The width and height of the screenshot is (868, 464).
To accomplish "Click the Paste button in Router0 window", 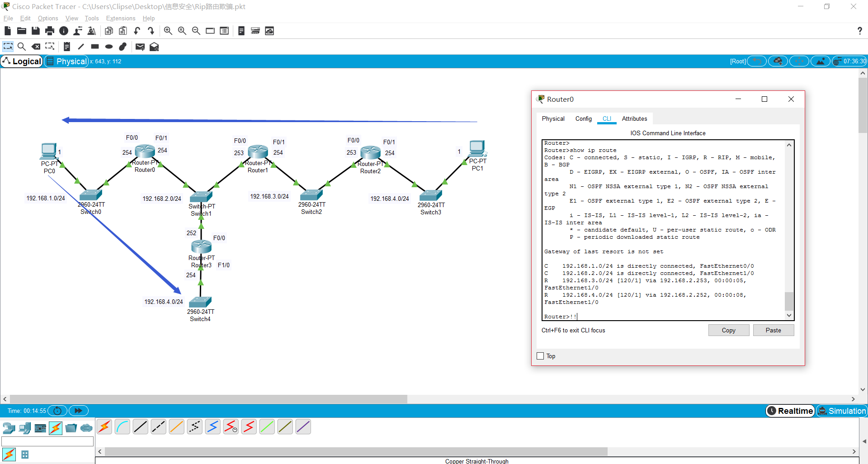I will coord(773,330).
